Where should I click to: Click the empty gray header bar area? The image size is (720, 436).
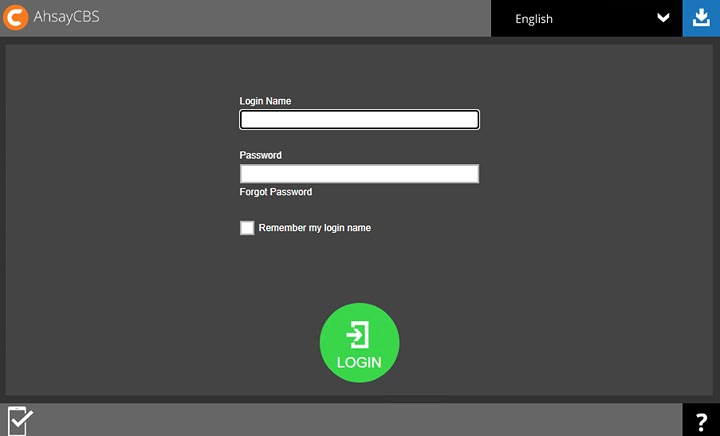(x=300, y=18)
